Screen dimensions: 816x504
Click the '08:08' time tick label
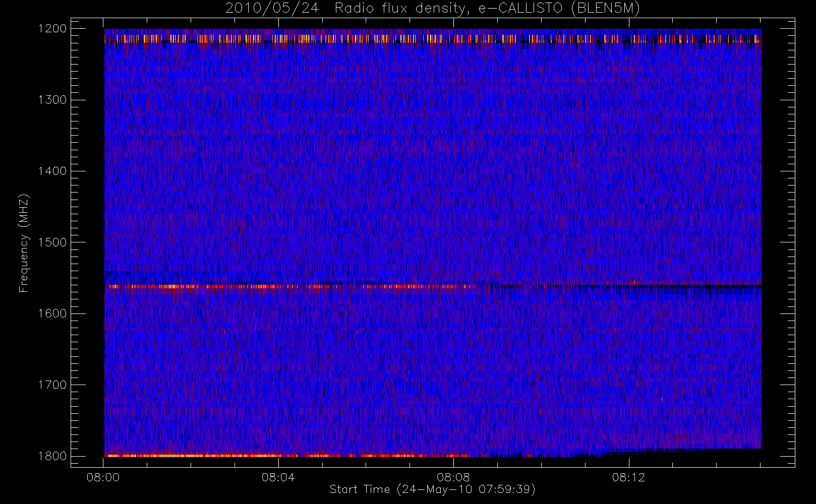453,477
